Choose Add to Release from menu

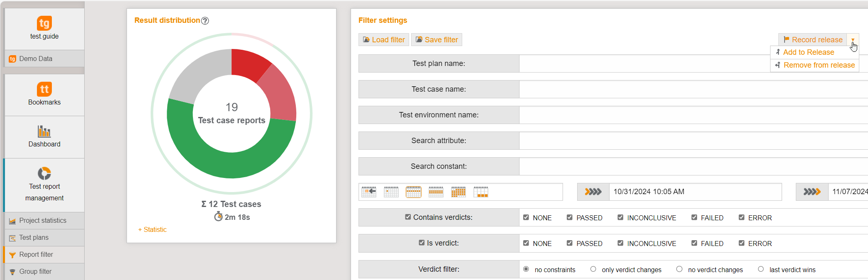click(x=814, y=52)
